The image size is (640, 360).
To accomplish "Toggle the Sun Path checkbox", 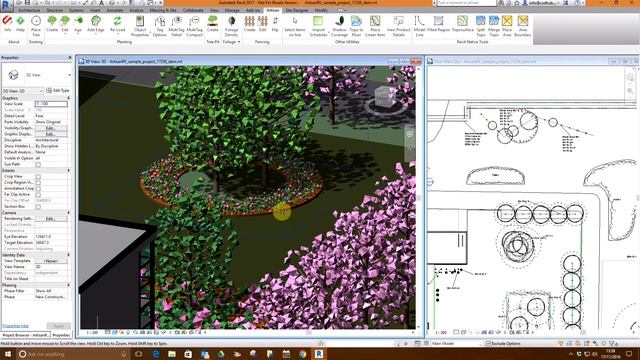I will pos(38,164).
